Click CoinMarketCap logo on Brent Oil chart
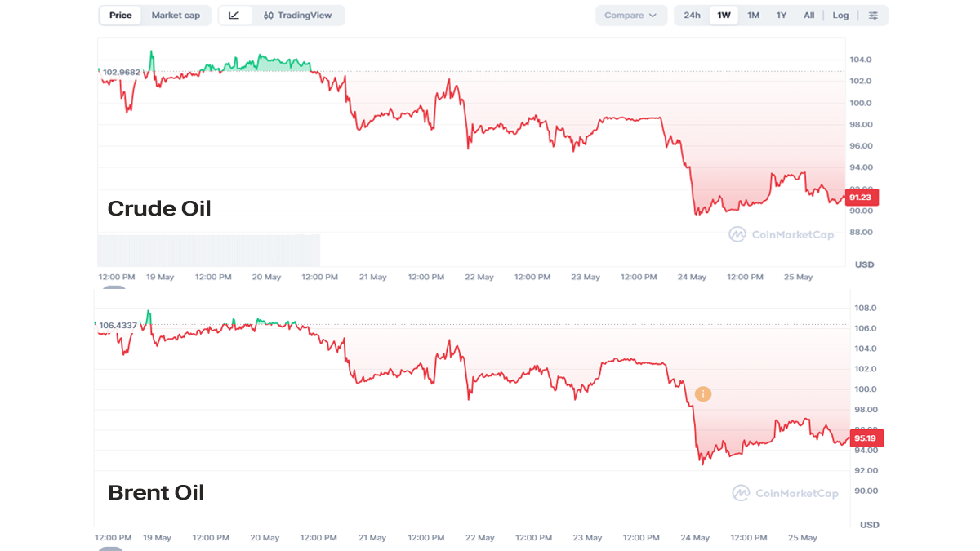The height and width of the screenshot is (551, 980). (783, 493)
